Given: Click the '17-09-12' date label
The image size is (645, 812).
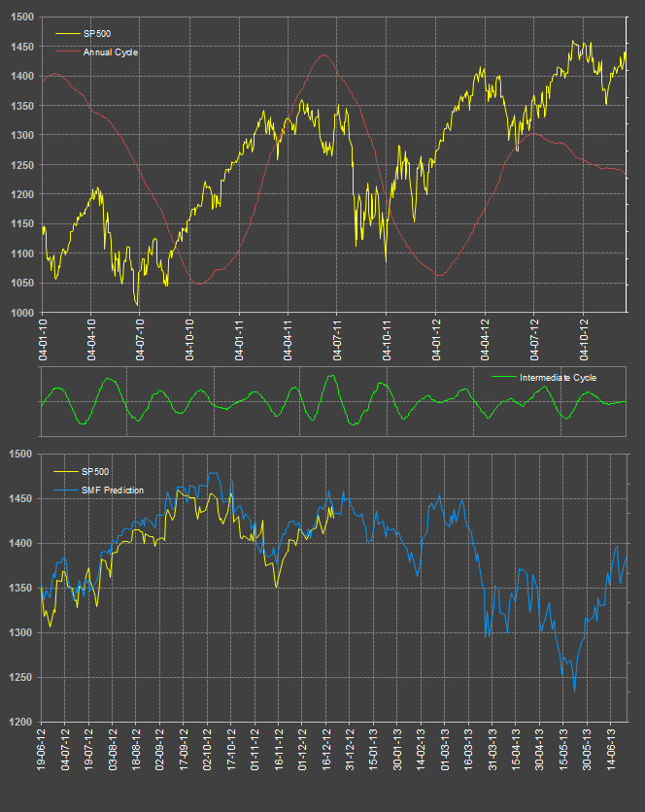Looking at the screenshot, I should click(184, 749).
